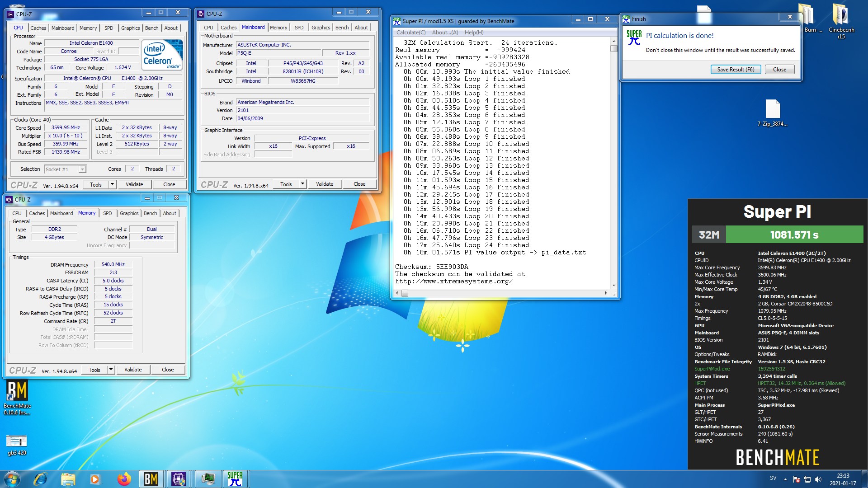Viewport: 868px width, 488px height.
Task: Click Save Result (F6) button
Action: click(x=736, y=70)
